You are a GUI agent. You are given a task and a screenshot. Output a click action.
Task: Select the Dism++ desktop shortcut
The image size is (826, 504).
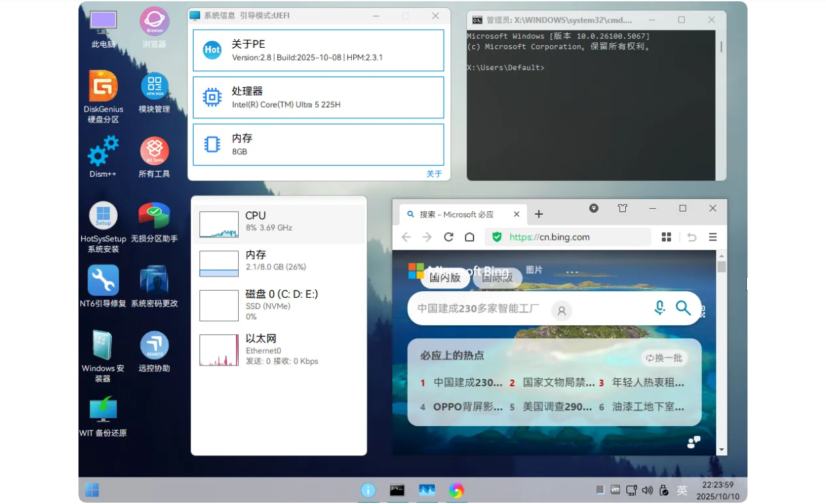click(x=103, y=158)
